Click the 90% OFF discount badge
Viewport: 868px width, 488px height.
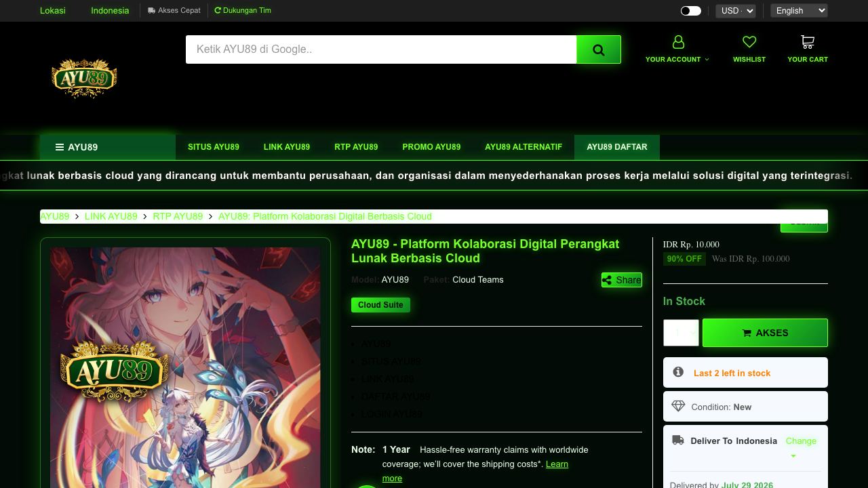[x=684, y=259]
